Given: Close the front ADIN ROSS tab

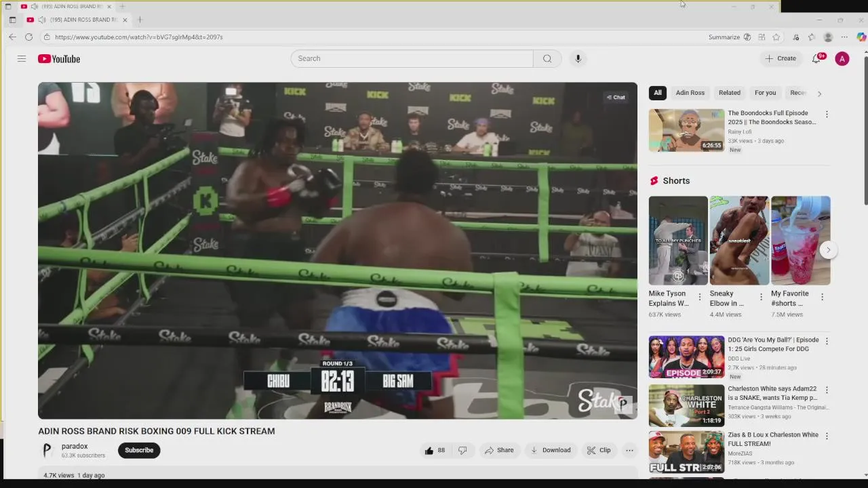Looking at the screenshot, I should [x=125, y=20].
